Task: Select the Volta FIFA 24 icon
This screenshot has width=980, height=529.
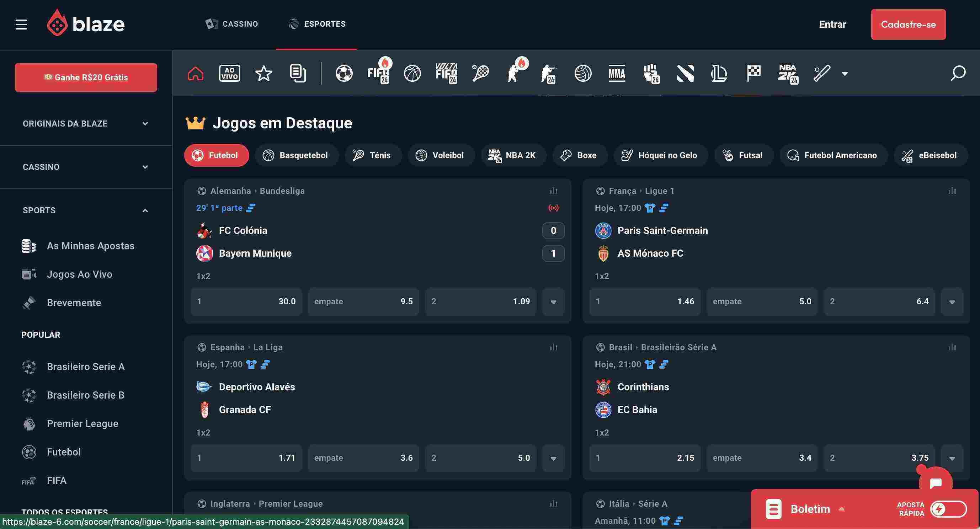Action: click(446, 73)
